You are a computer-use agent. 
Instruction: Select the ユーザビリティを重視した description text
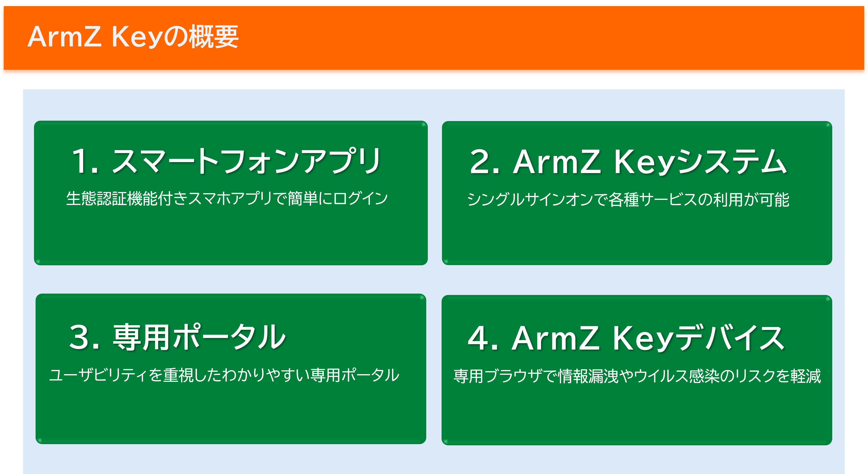(224, 375)
